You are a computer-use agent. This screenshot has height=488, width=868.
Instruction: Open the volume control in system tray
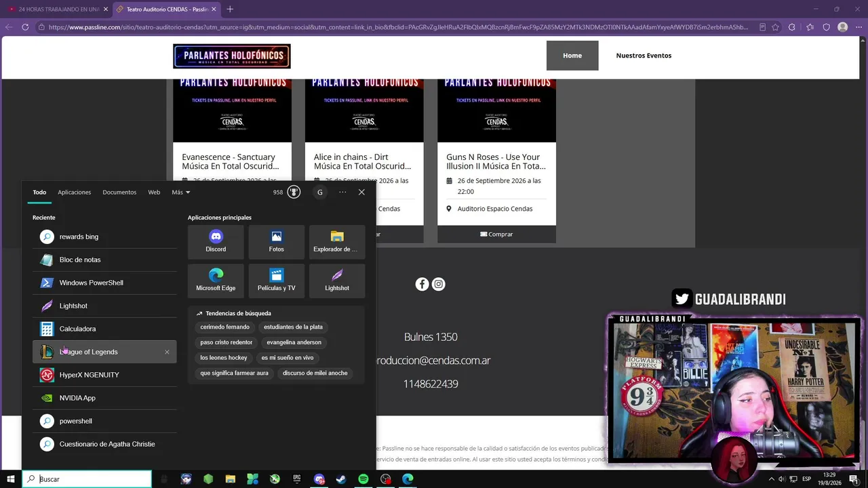click(x=782, y=479)
